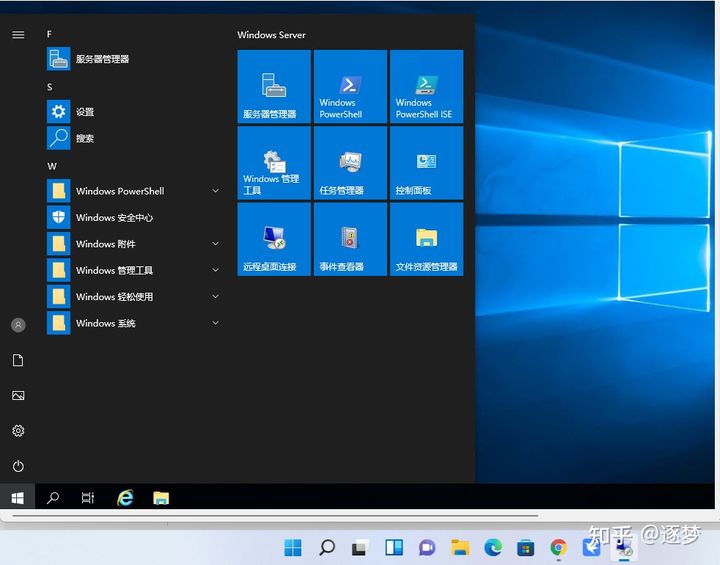Launch the Windows PowerShell ISE tile
The image size is (720, 565).
[427, 87]
